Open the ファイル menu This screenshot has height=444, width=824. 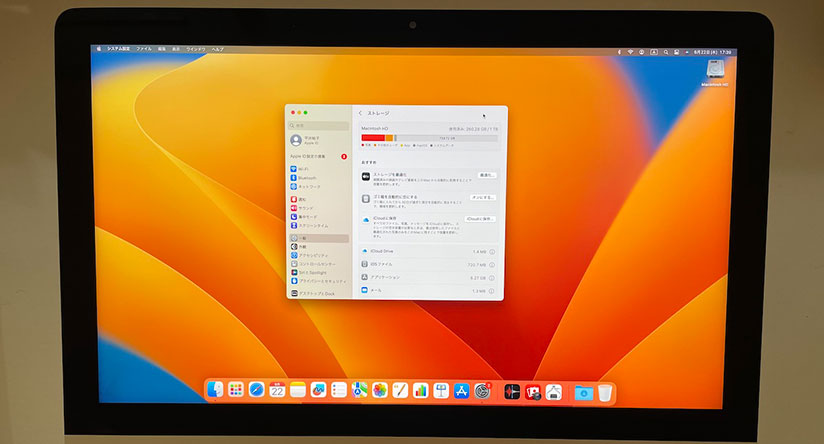(x=143, y=49)
